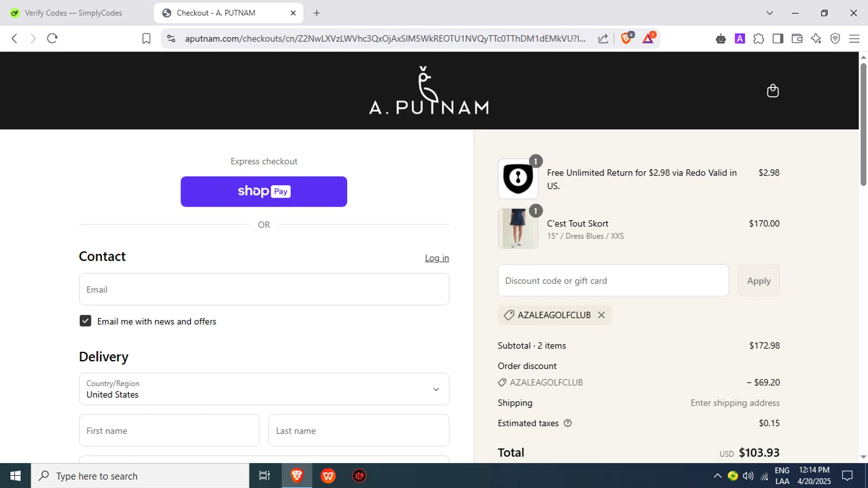Open the tab search chevron
Viewport: 868px width, 488px height.
(770, 13)
